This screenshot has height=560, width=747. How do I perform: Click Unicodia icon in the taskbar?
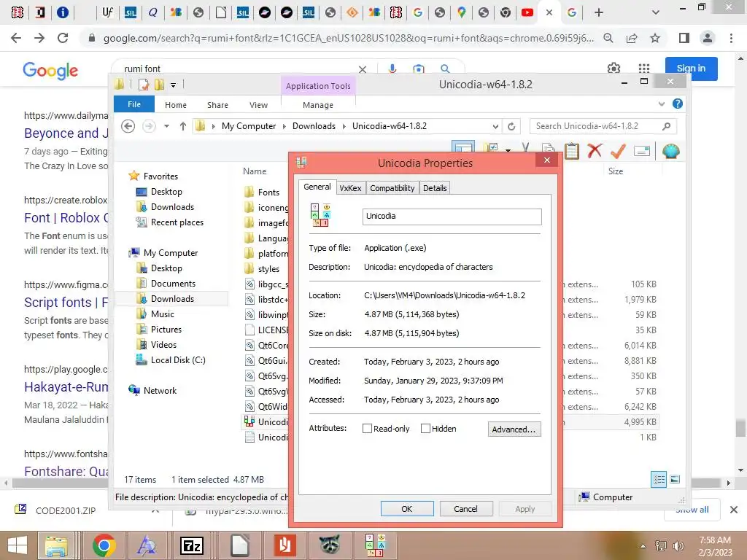pyautogui.click(x=374, y=545)
